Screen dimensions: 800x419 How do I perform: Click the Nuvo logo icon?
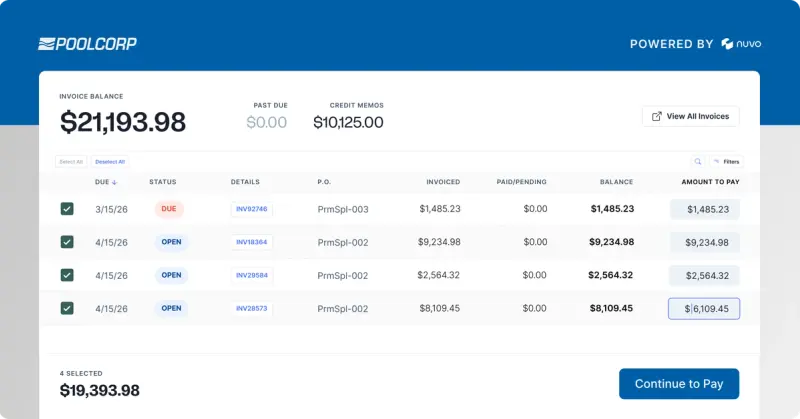click(x=727, y=44)
